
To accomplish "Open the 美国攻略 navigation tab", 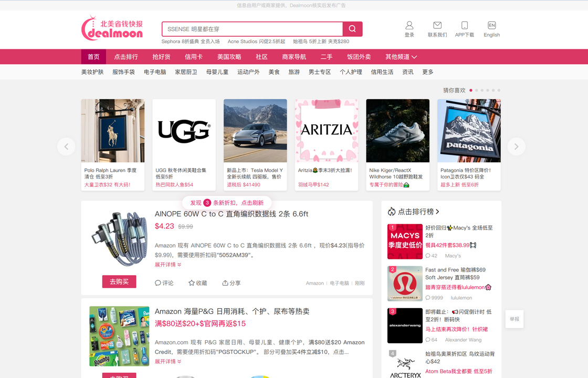I will coord(229,57).
